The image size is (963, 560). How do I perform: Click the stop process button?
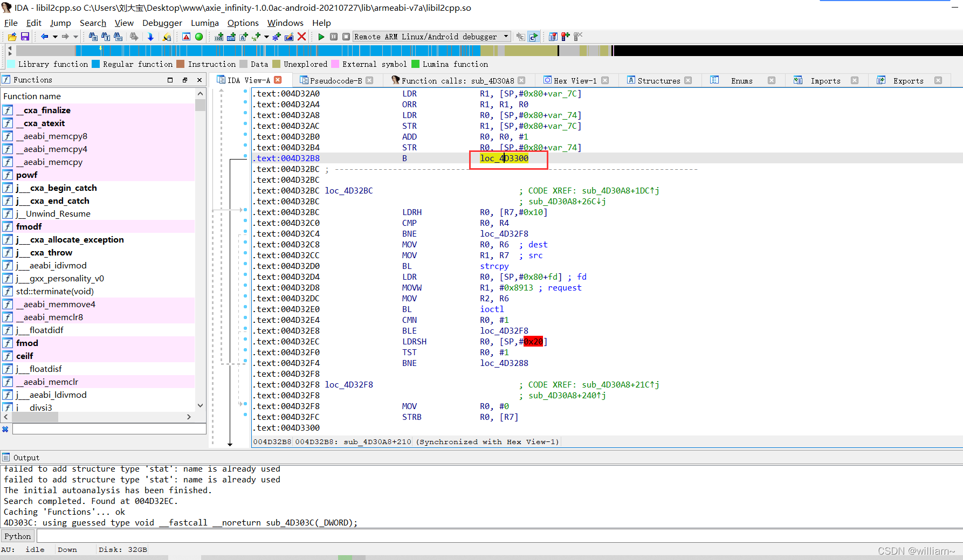346,37
